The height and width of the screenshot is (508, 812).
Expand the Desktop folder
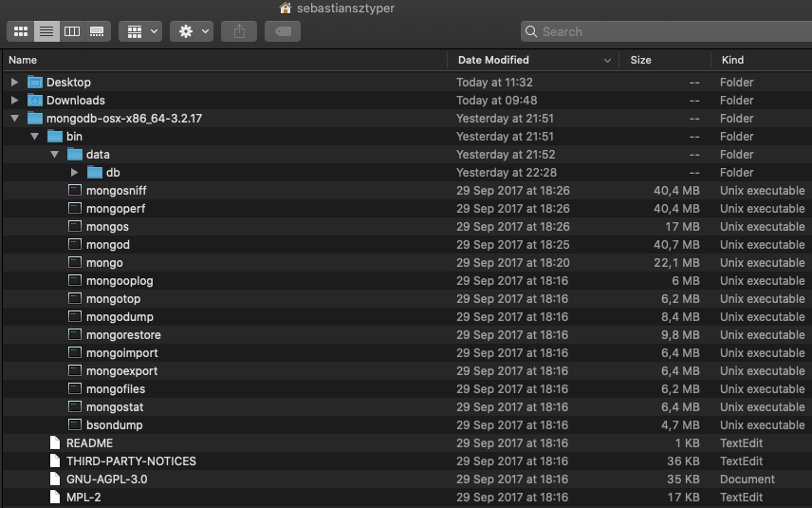coord(14,82)
